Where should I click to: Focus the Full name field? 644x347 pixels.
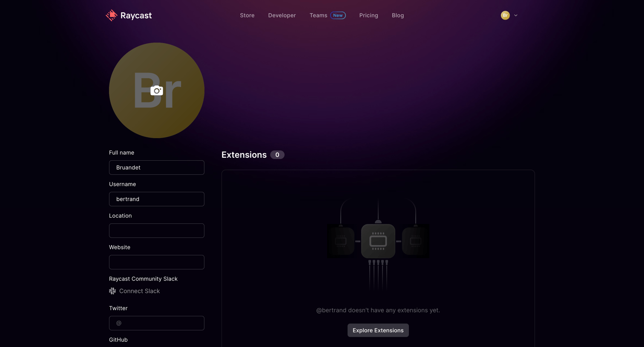[157, 168]
